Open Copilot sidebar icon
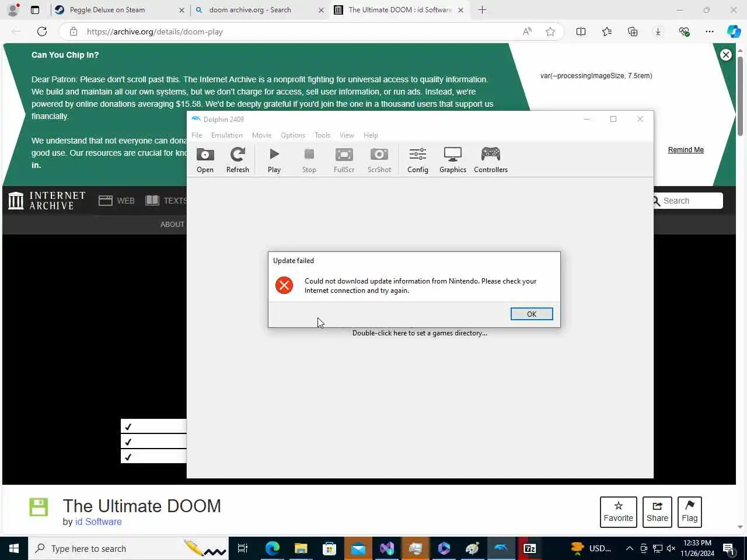Image resolution: width=747 pixels, height=560 pixels. (x=734, y=32)
